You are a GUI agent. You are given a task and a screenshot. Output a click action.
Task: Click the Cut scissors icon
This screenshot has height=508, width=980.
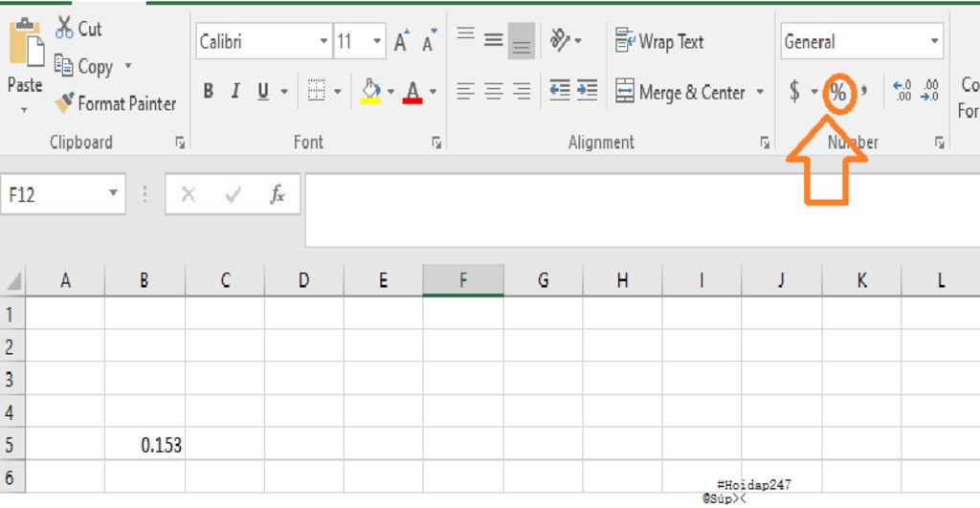[x=64, y=28]
